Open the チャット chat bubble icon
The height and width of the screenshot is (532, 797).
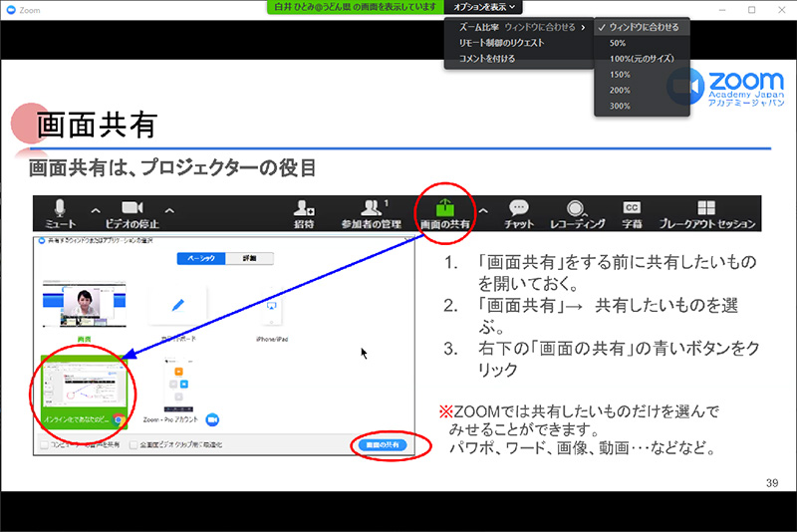coord(518,208)
